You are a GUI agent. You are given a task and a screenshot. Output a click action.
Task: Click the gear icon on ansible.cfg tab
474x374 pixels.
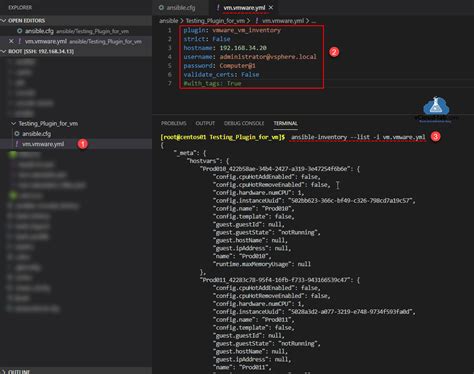tap(161, 7)
